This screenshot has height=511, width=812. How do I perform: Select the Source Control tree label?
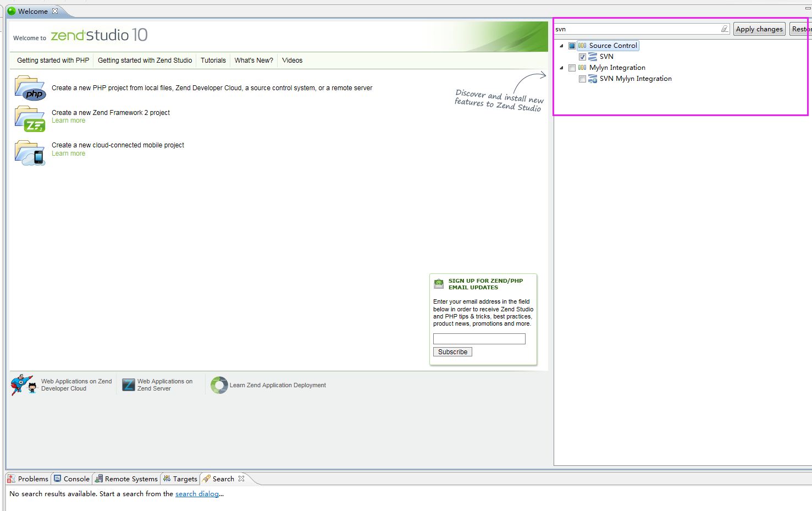(613, 46)
